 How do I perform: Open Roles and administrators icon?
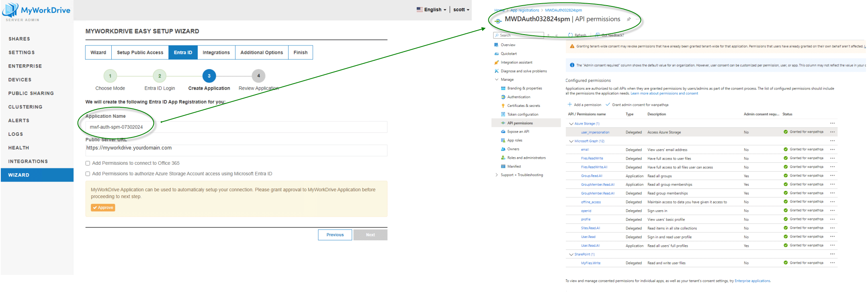pos(503,158)
